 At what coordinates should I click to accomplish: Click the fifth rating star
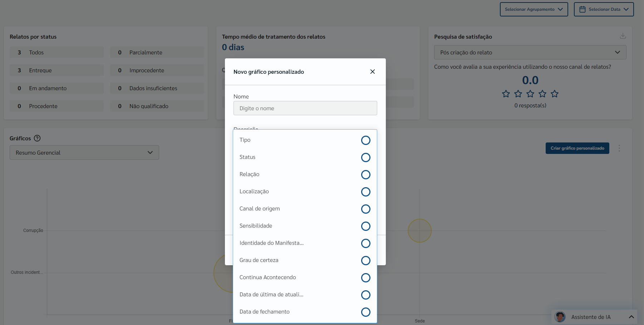[555, 94]
